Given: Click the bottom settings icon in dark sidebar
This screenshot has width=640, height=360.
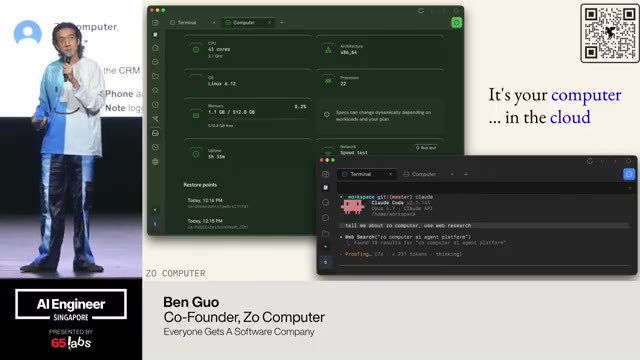Looking at the screenshot, I should click(325, 262).
